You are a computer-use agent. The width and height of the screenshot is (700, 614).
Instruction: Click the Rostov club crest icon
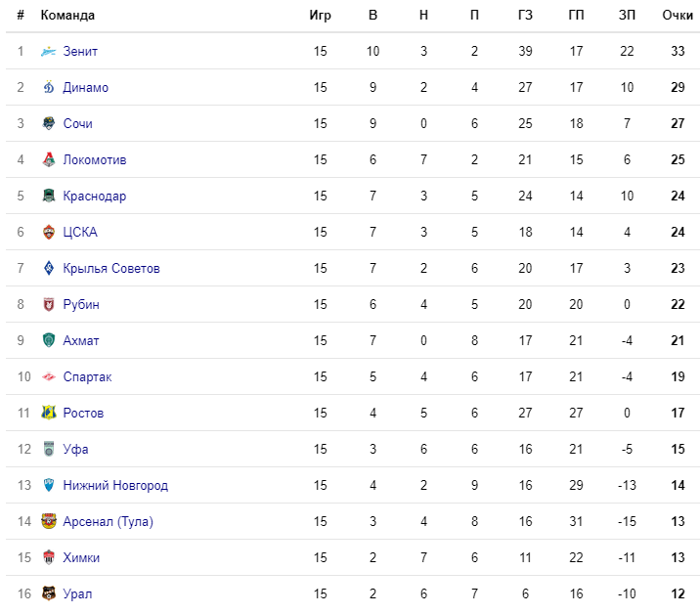click(x=49, y=413)
